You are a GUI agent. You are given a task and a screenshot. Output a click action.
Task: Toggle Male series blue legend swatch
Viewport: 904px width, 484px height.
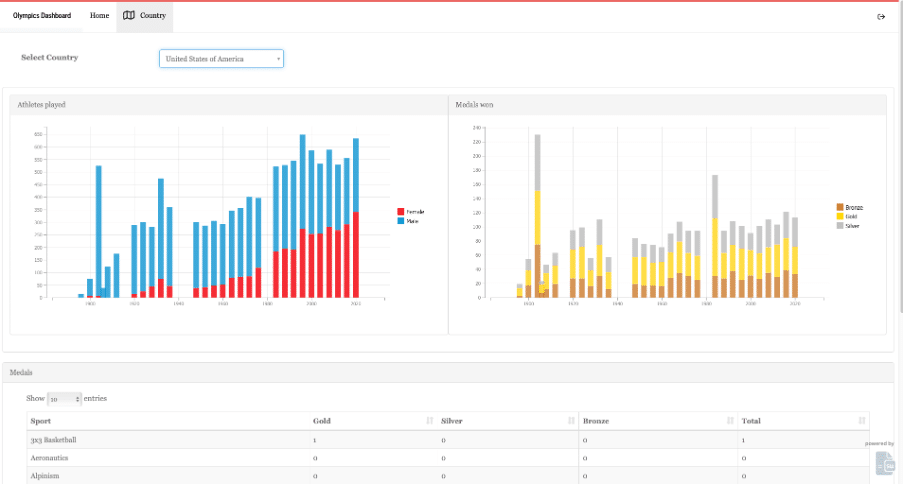coord(401,221)
